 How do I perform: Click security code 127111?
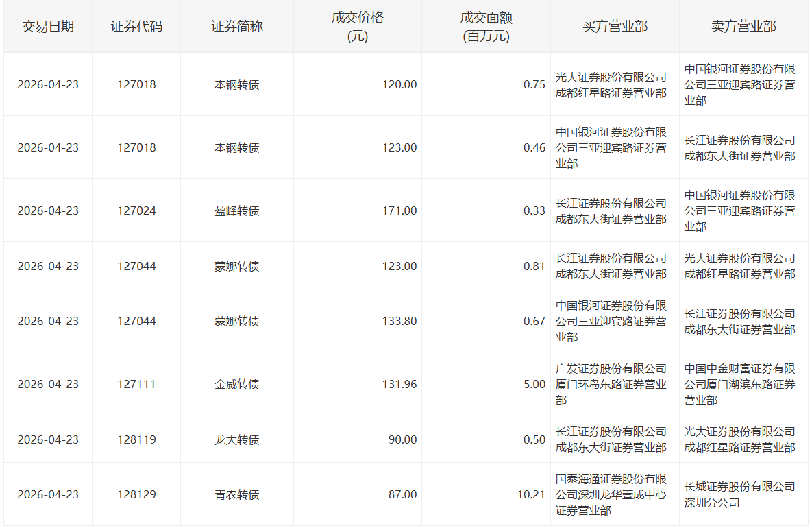[137, 385]
